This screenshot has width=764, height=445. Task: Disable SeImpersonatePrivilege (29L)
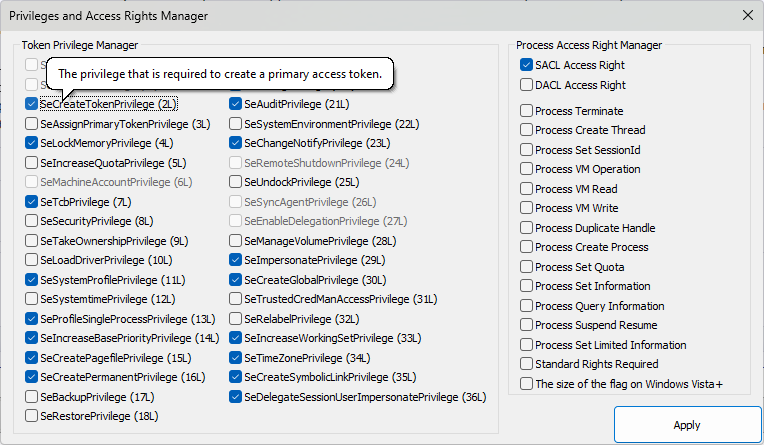coord(236,260)
